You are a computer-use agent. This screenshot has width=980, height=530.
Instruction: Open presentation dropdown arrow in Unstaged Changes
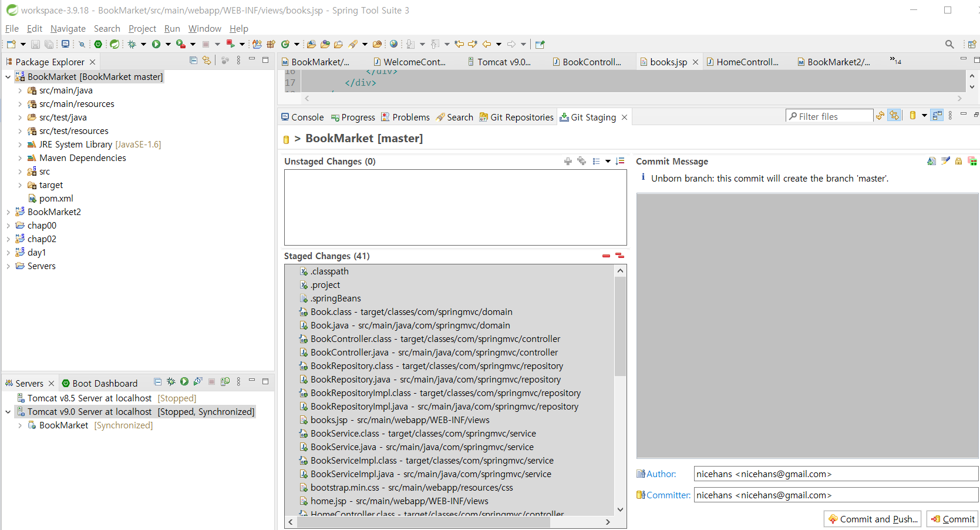pyautogui.click(x=608, y=161)
